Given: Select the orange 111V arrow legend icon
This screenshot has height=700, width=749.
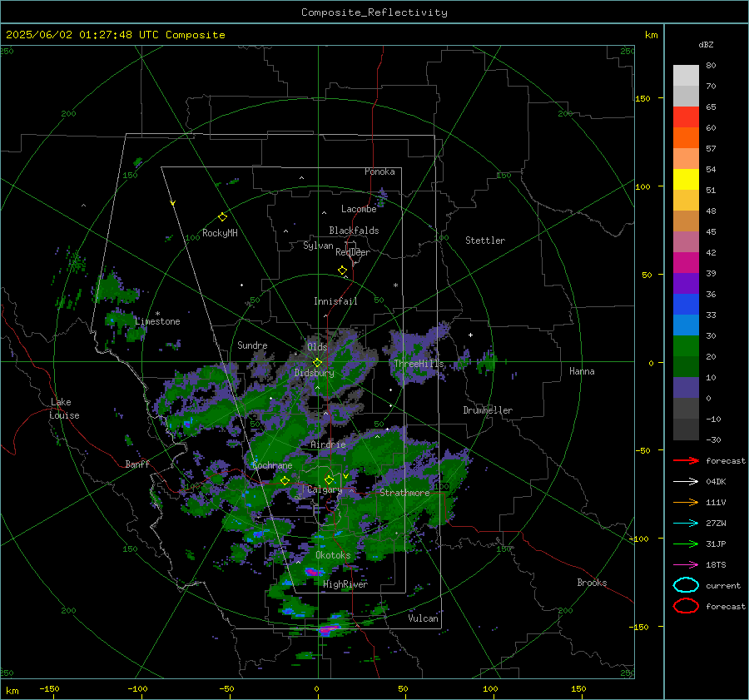Looking at the screenshot, I should pos(686,502).
